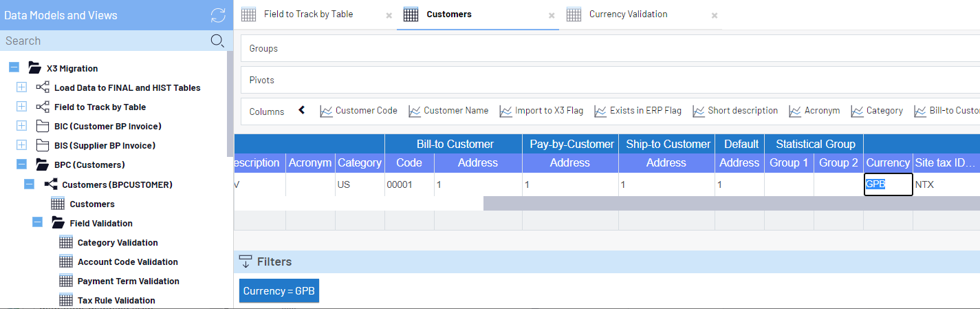Collapse the X3 Migration folder
The width and height of the screenshot is (980, 309).
[x=14, y=68]
